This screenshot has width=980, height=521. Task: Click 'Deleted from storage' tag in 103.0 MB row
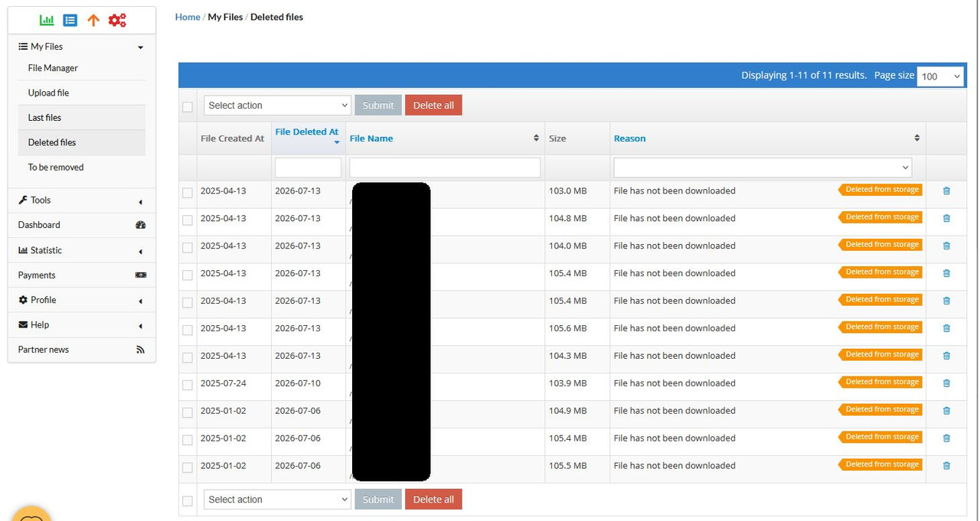click(880, 190)
